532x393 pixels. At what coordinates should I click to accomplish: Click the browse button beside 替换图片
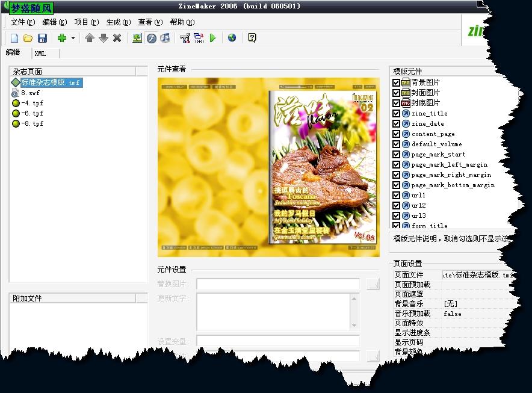click(373, 284)
